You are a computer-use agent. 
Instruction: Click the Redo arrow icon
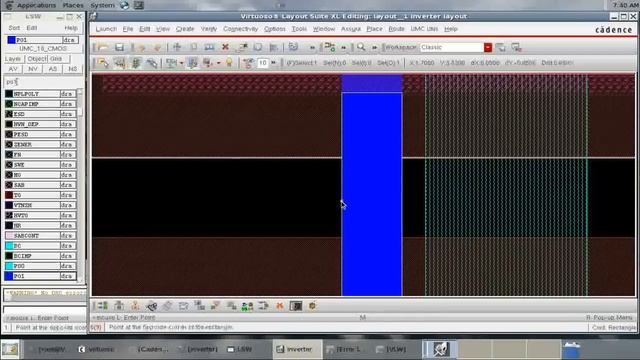[158, 47]
